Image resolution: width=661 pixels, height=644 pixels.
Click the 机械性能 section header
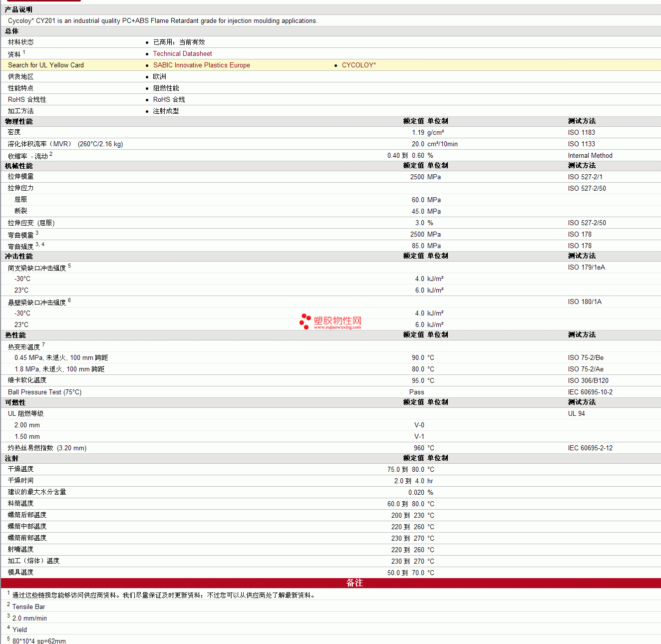19,166
